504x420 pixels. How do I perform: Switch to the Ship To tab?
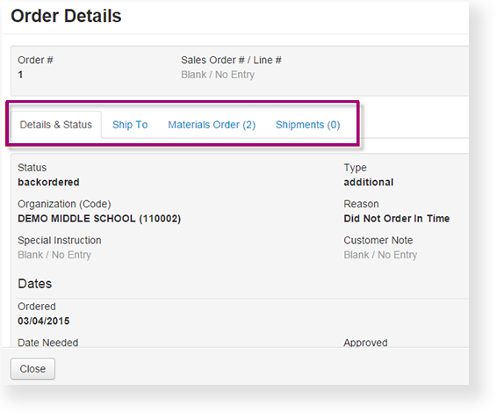click(130, 125)
